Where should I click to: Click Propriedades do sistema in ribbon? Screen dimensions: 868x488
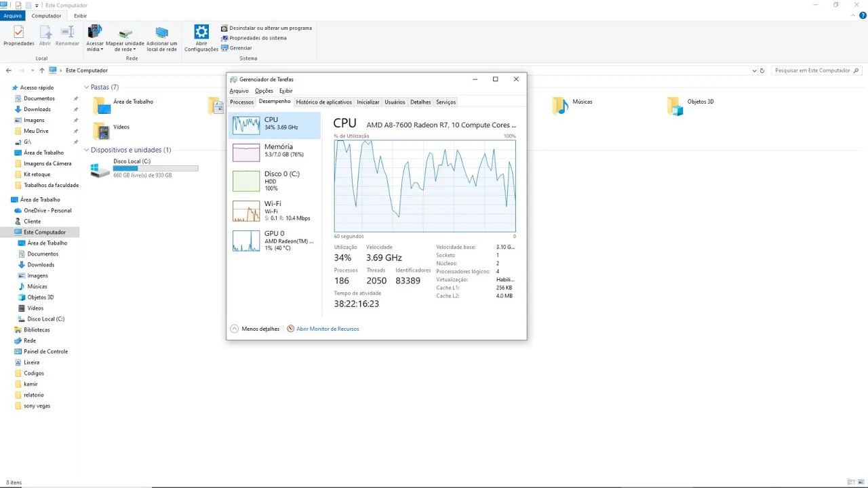[254, 38]
